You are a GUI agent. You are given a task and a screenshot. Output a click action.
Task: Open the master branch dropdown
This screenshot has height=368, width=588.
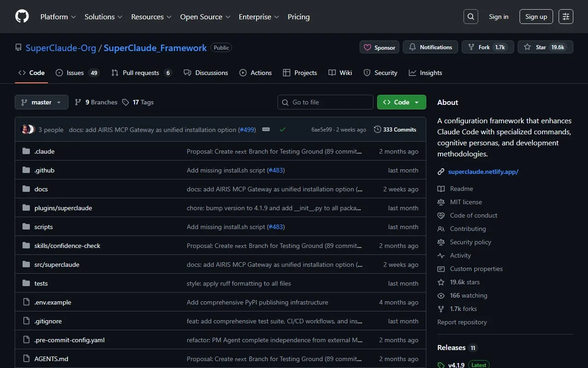point(41,102)
